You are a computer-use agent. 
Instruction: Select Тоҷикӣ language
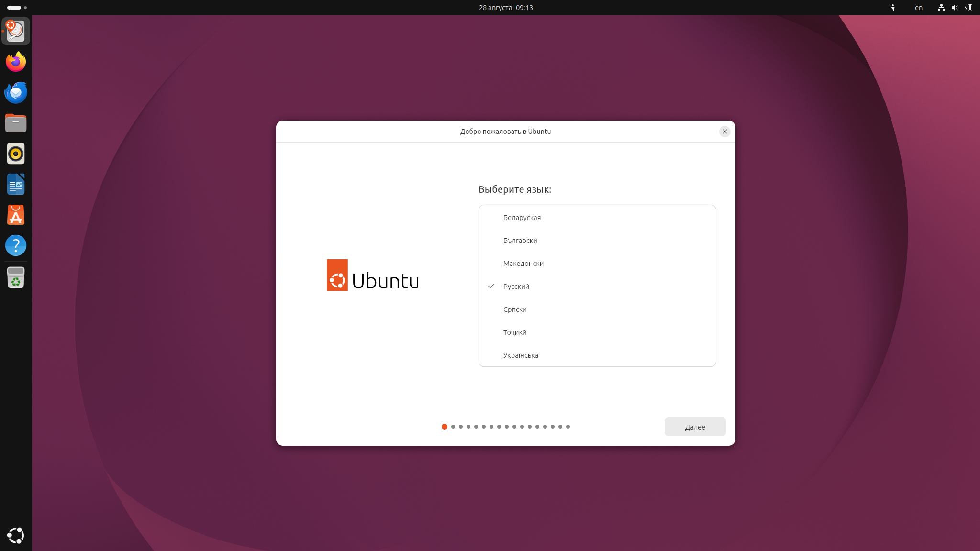coord(597,332)
